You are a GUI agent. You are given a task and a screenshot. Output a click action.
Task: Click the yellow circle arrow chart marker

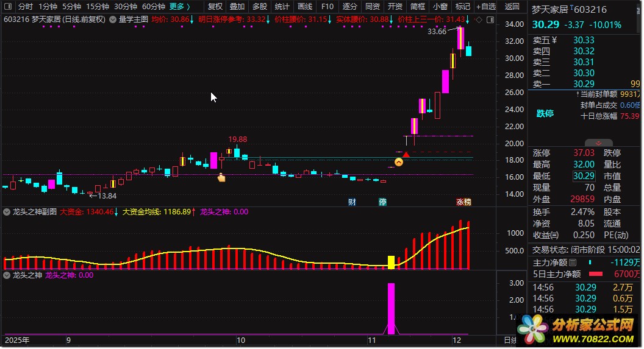tap(398, 163)
